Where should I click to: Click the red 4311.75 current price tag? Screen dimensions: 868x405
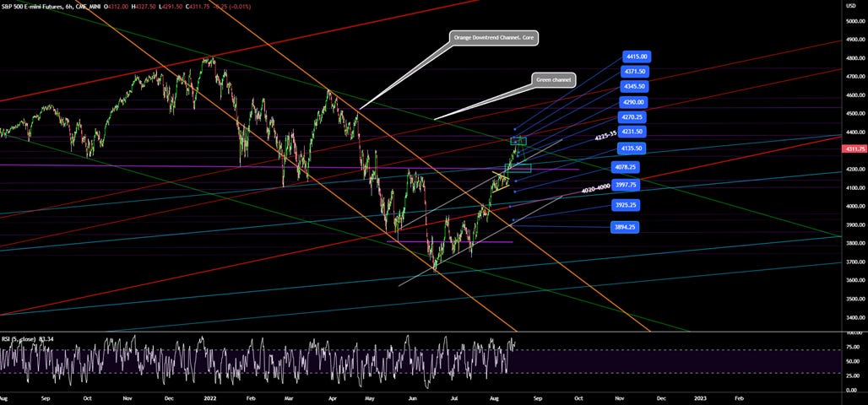click(854, 148)
